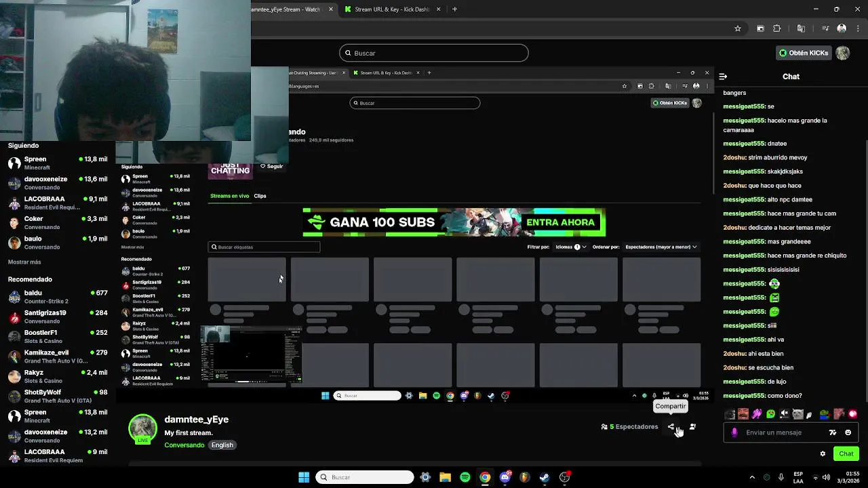This screenshot has height=488, width=868.
Task: Expand the system tray hidden icons chevron
Action: [x=751, y=477]
